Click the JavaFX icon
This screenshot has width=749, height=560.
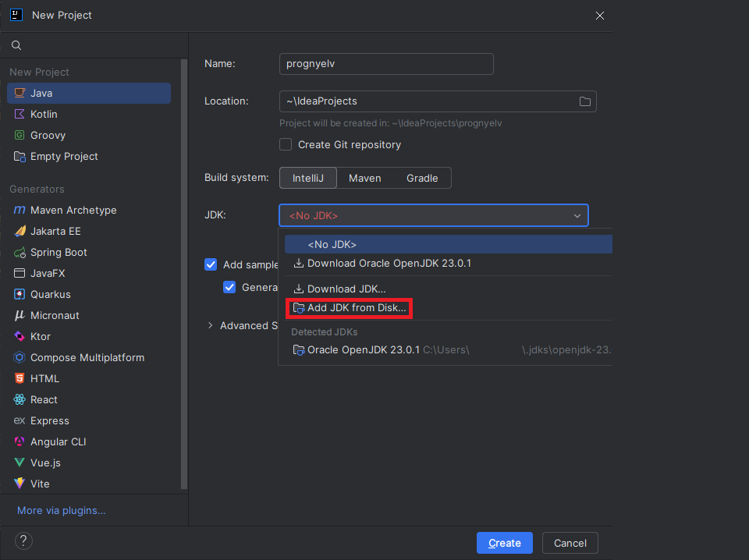tap(20, 273)
